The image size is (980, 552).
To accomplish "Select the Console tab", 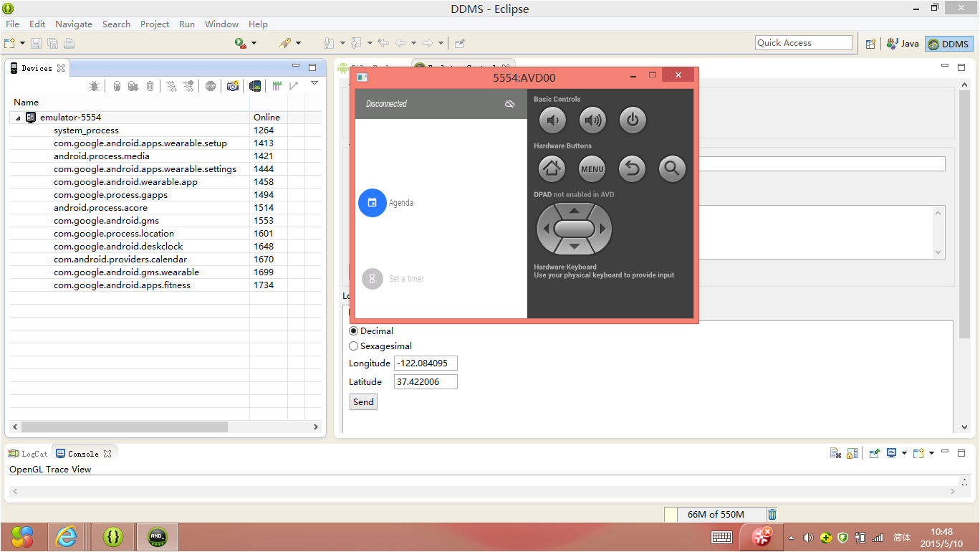I will [83, 454].
